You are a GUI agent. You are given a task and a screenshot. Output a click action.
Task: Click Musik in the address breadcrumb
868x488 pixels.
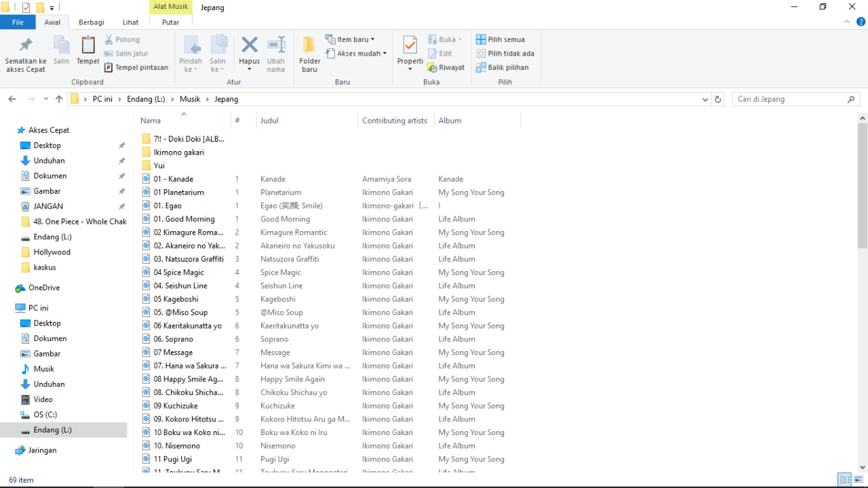(x=190, y=99)
